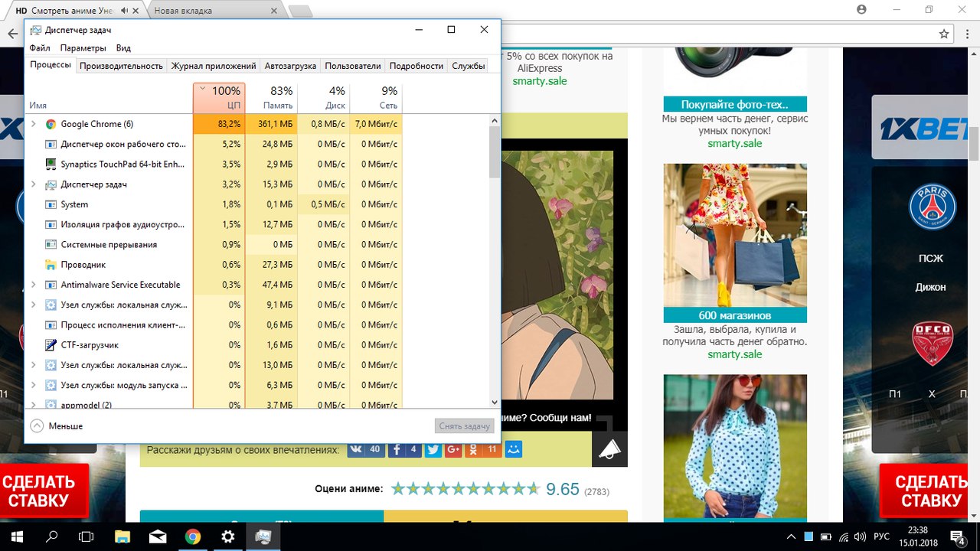Click the first star in anime rating
This screenshot has height=551, width=980.
point(398,489)
